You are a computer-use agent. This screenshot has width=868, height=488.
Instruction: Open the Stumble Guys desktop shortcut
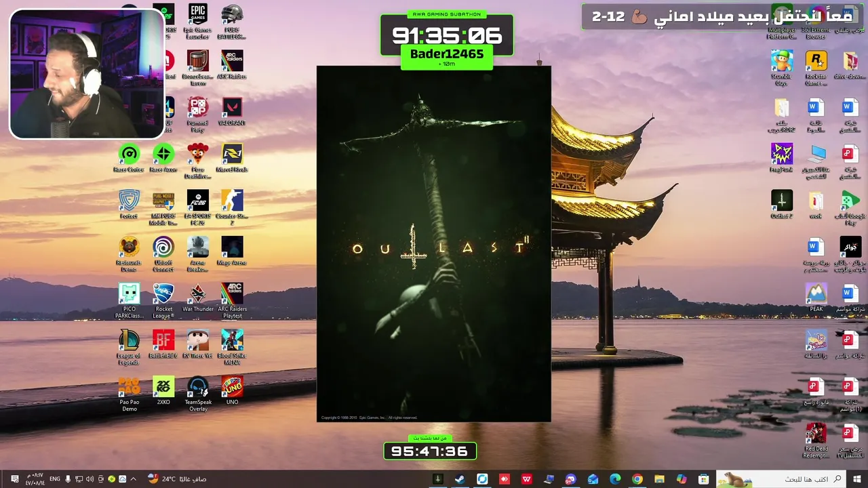tap(781, 68)
